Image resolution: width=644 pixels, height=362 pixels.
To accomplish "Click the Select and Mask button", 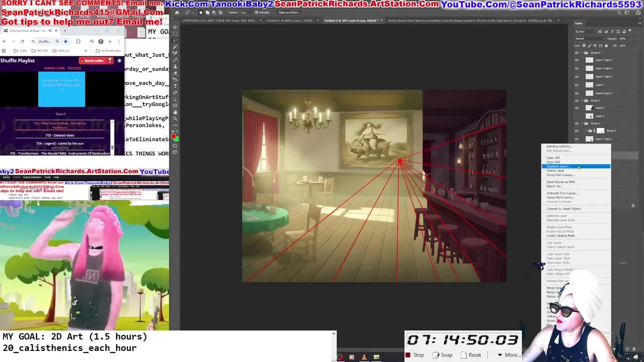I will point(289,13).
